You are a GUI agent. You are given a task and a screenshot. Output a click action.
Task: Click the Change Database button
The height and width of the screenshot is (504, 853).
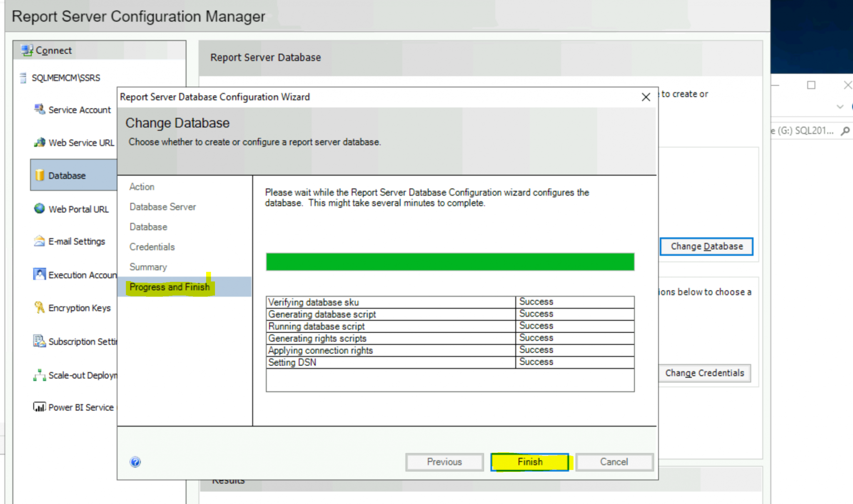(707, 246)
